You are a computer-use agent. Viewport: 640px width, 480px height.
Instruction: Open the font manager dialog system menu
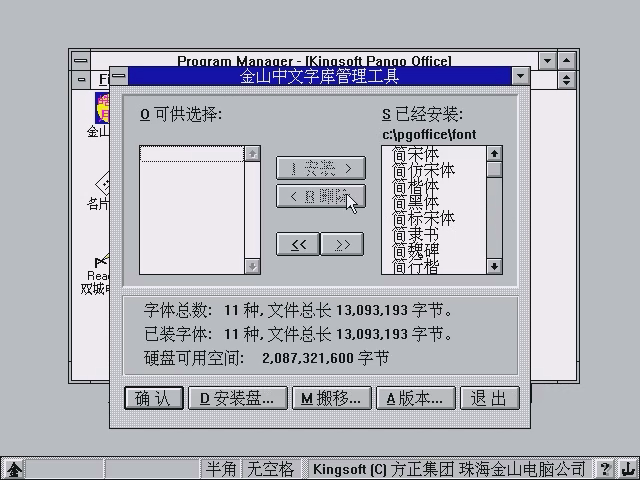[119, 76]
